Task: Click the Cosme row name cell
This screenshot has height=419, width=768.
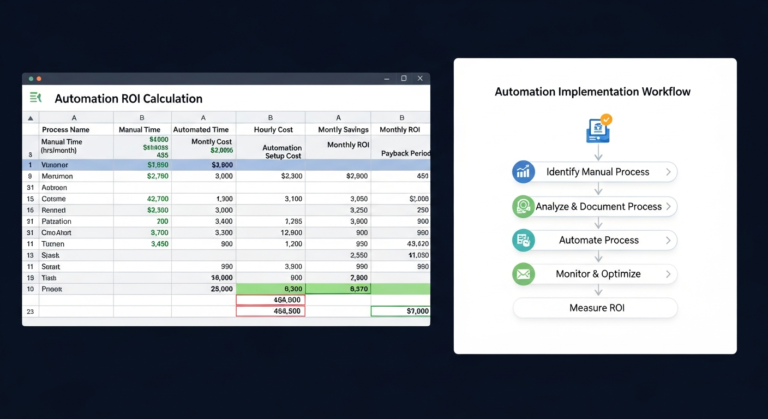Action: tap(76, 198)
